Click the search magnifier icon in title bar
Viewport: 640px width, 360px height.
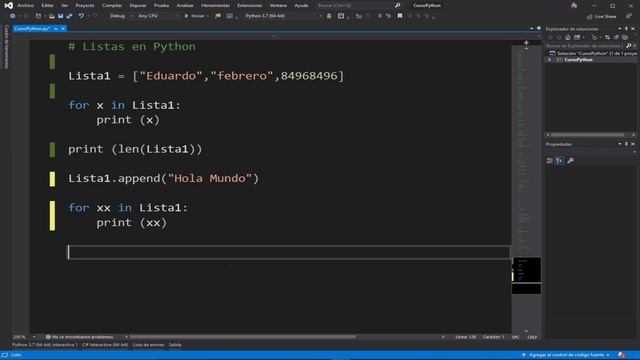click(x=397, y=5)
